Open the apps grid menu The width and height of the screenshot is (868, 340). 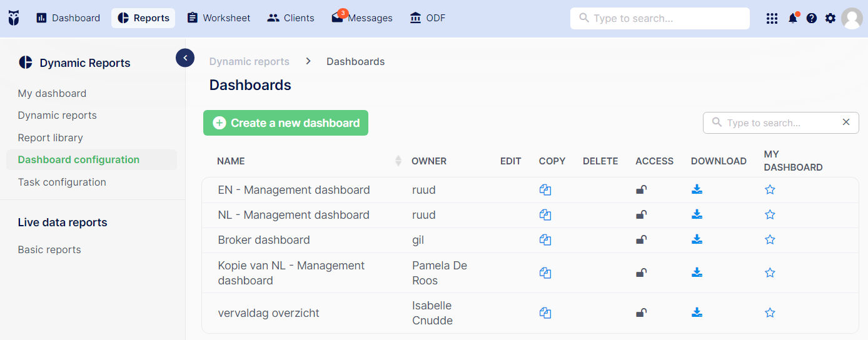tap(772, 19)
